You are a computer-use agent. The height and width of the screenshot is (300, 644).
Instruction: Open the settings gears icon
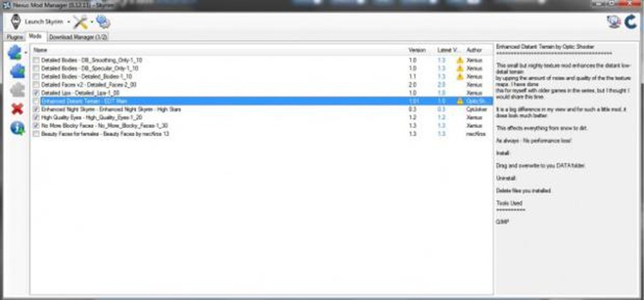point(103,22)
